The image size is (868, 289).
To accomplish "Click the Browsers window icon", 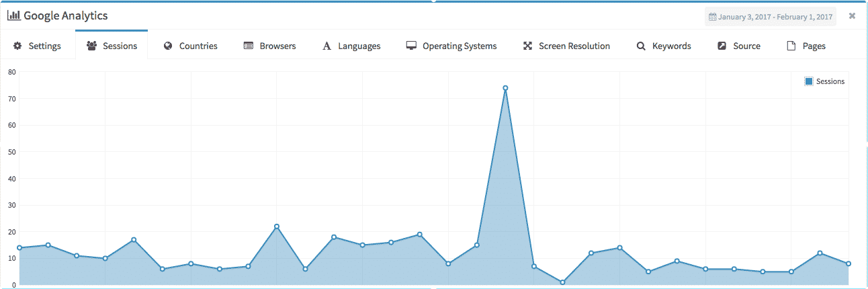I will tap(249, 46).
